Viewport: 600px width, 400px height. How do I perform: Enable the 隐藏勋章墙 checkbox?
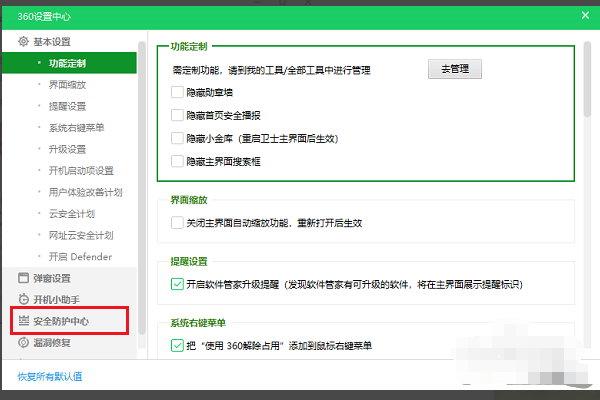coord(177,92)
